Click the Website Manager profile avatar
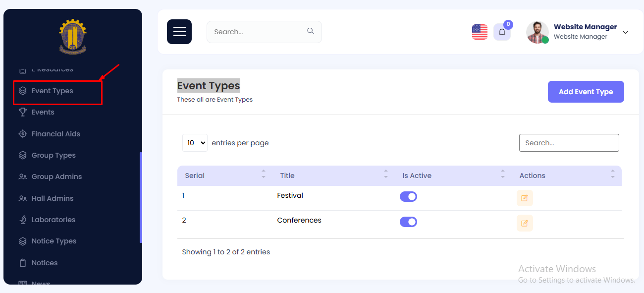644x293 pixels. coord(537,32)
